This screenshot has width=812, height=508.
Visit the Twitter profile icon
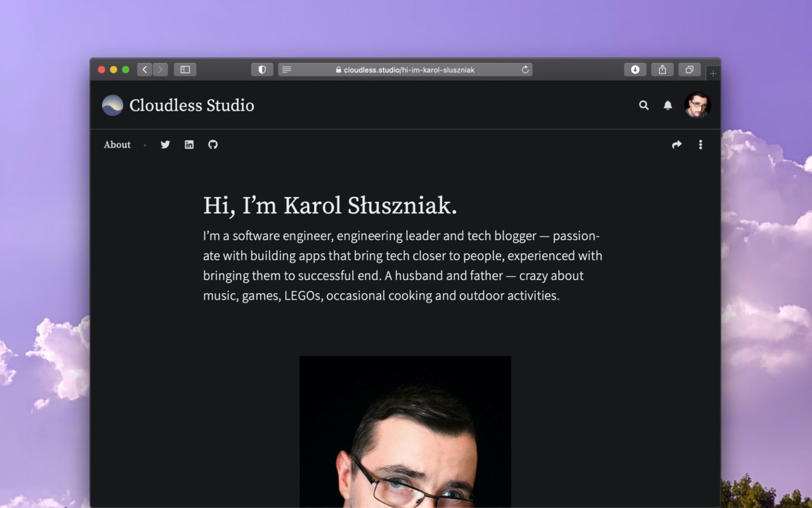[x=166, y=145]
